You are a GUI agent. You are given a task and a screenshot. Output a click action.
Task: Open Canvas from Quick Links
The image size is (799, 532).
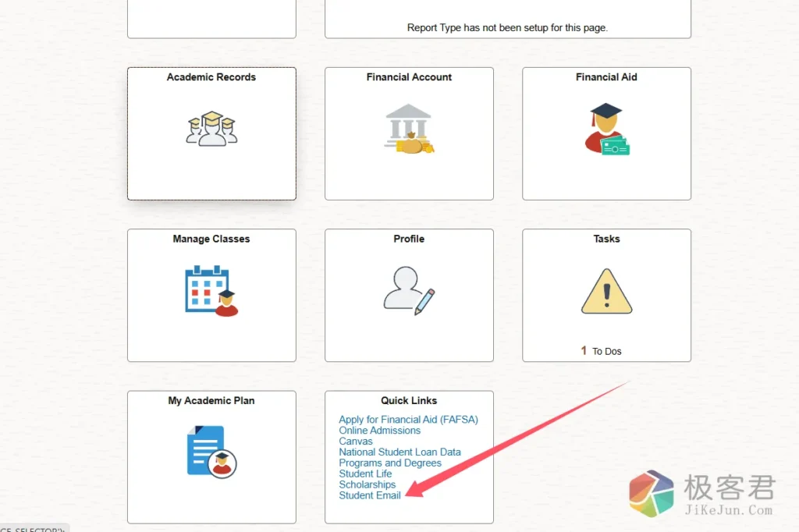pyautogui.click(x=356, y=442)
